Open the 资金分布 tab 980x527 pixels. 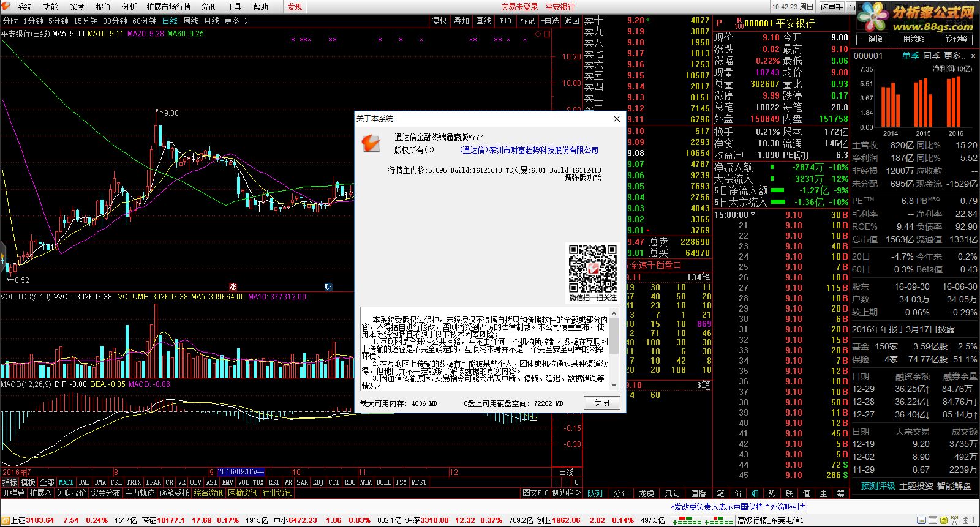[105, 493]
